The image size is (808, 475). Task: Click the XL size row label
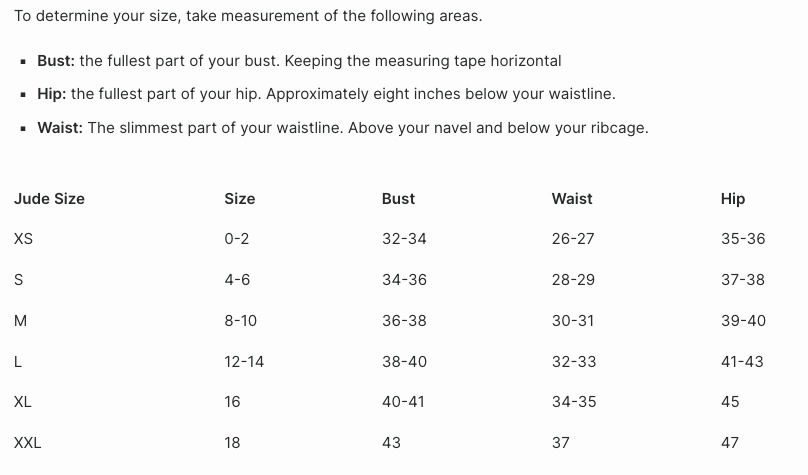[x=23, y=402]
